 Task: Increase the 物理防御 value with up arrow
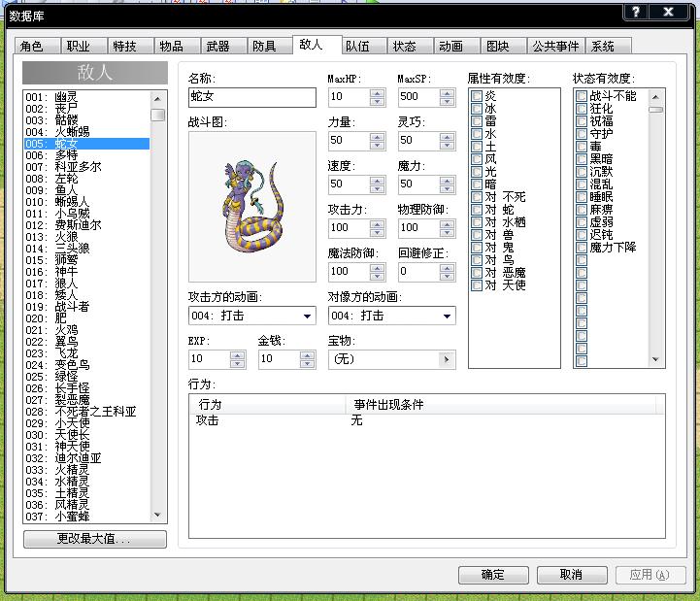(x=447, y=224)
